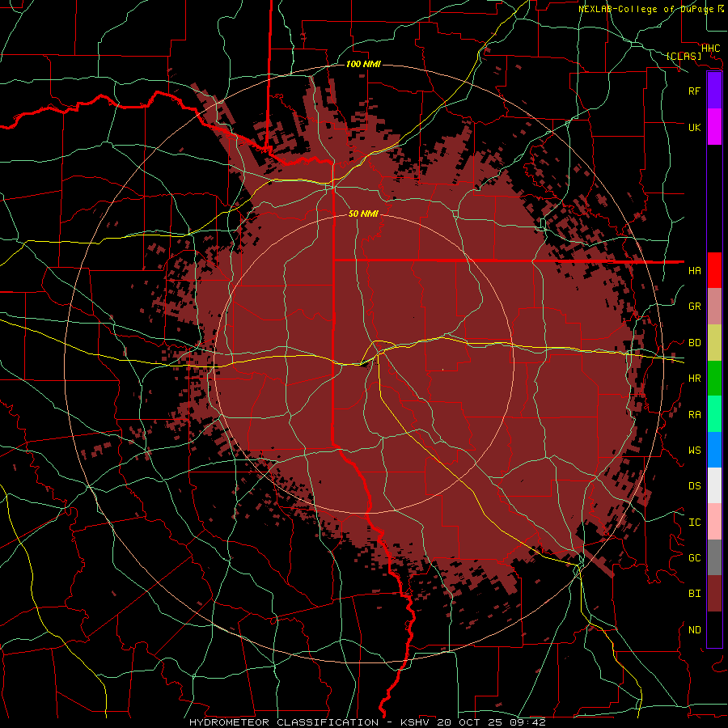Click the UK legend label

[695, 127]
